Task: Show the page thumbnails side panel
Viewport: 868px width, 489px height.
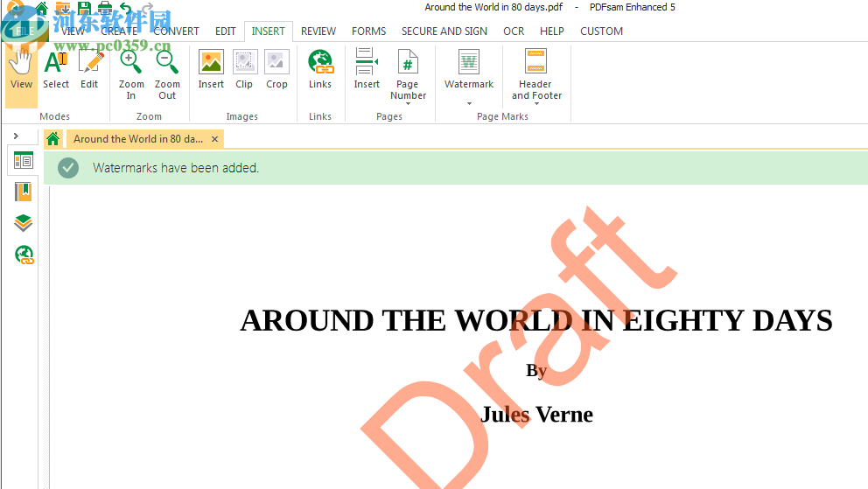Action: pos(24,161)
